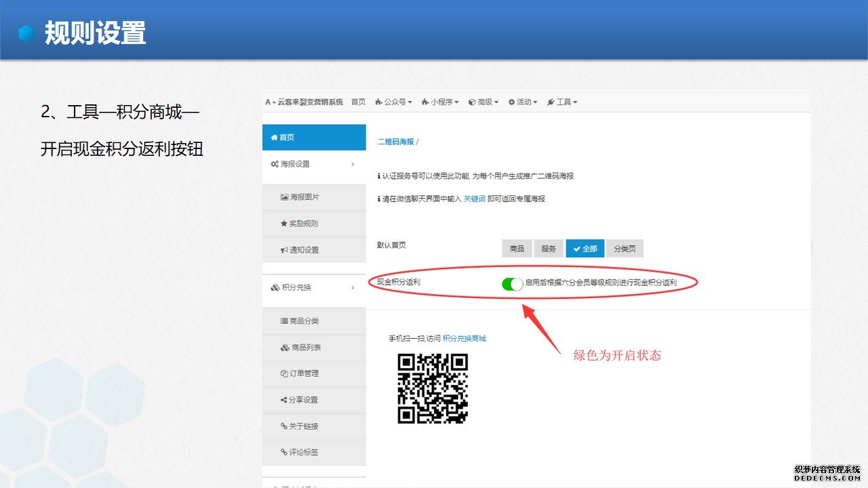Expand the 活动 dropdown menu
Viewport: 868px width, 488px height.
pos(523,102)
